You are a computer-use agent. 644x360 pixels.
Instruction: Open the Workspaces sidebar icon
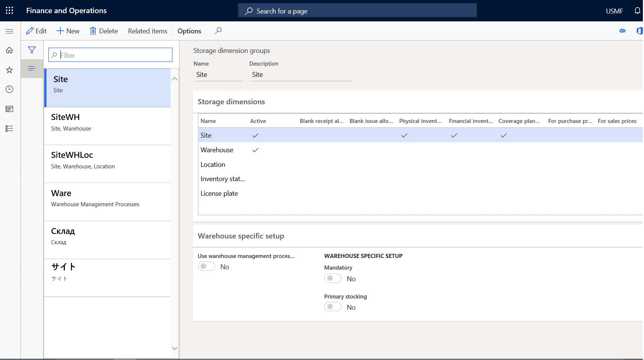tap(9, 109)
